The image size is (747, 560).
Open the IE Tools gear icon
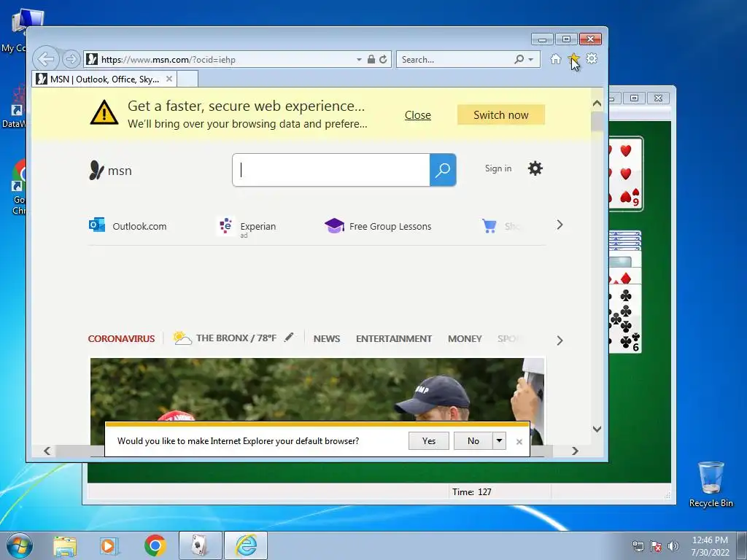point(592,58)
